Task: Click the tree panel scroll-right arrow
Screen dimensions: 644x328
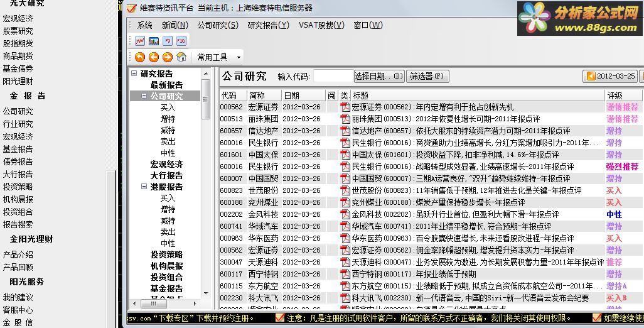Action: pos(195,303)
